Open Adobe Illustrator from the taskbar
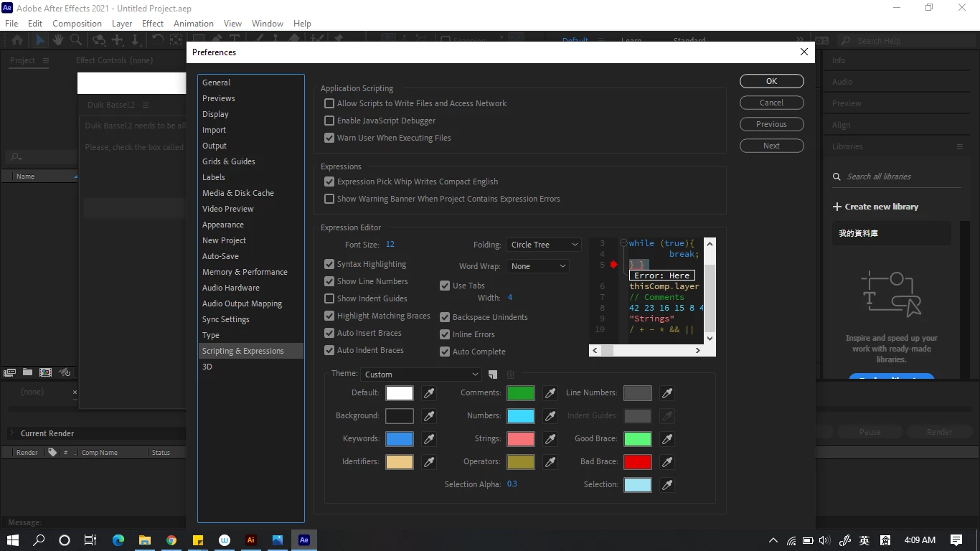The width and height of the screenshot is (980, 551). pos(250,540)
